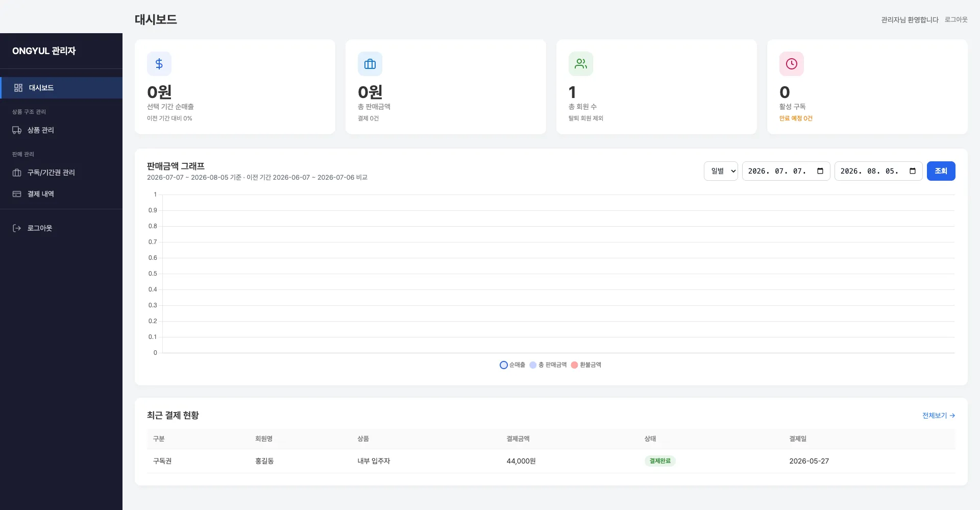Click the sidebar 로그아웃 exit icon
980x510 pixels.
17,228
